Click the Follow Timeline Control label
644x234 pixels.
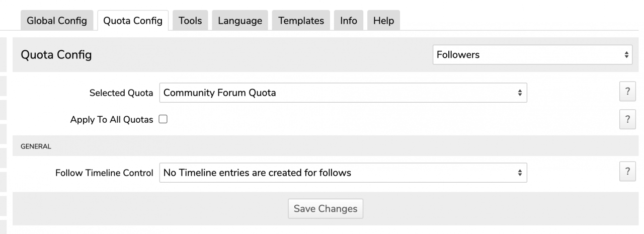[x=104, y=173]
